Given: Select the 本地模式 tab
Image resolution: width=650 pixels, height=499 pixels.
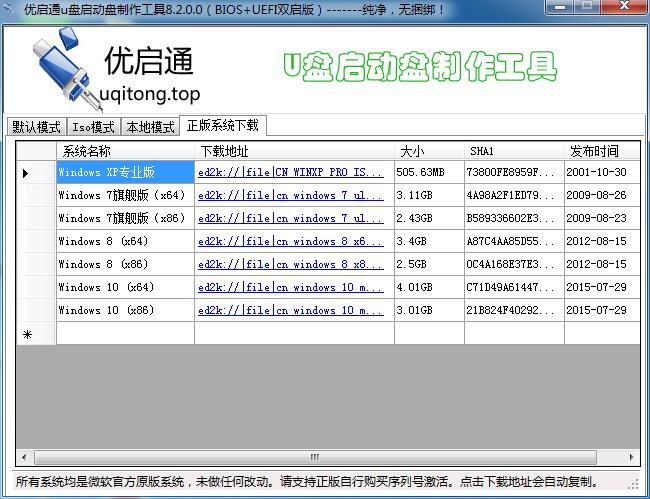Looking at the screenshot, I should 149,127.
